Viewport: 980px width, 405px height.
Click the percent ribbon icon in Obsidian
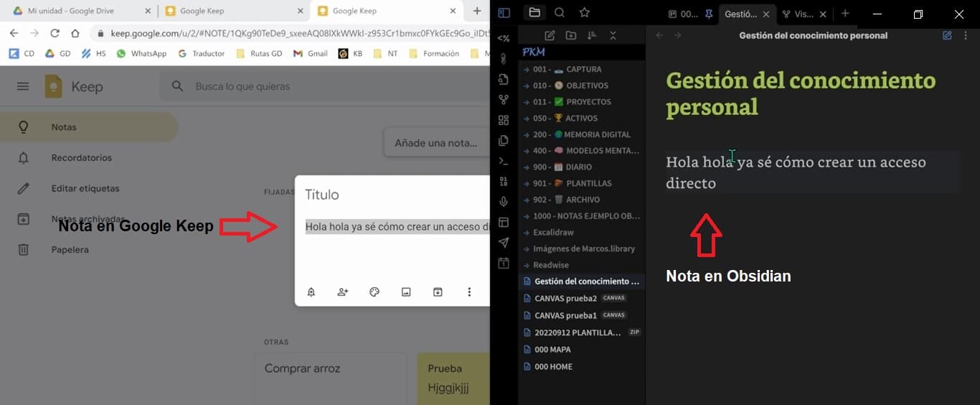point(504,39)
